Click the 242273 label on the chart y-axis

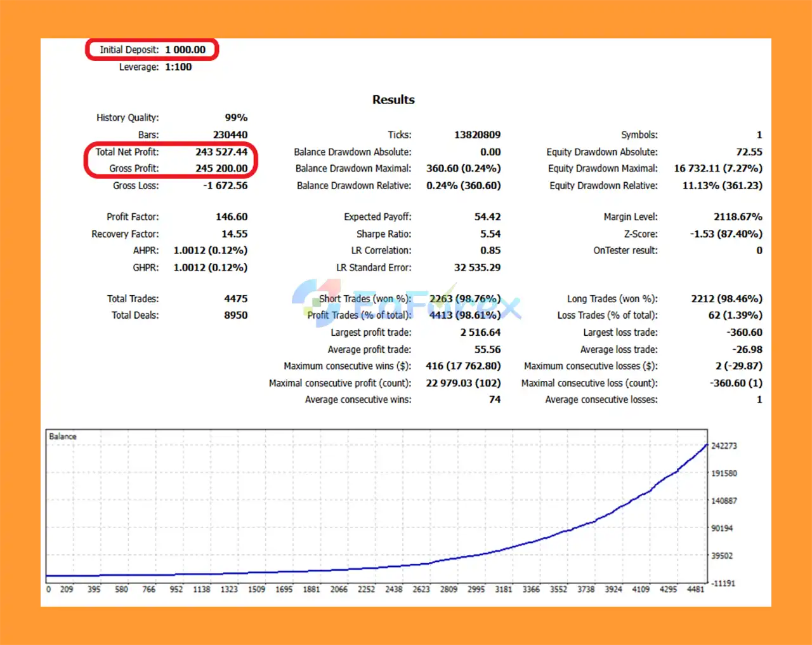point(724,446)
